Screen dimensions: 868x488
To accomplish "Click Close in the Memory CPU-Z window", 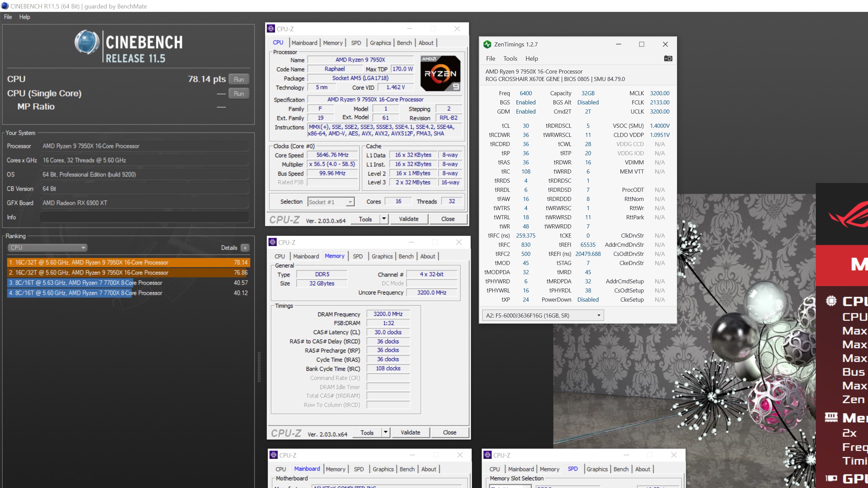I will tap(450, 432).
